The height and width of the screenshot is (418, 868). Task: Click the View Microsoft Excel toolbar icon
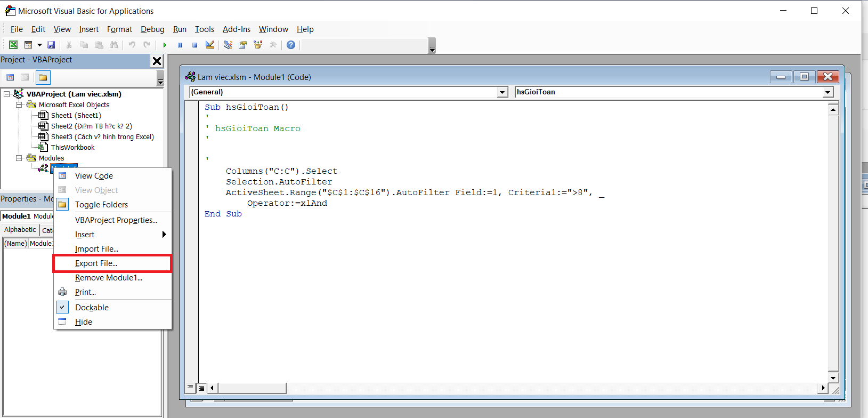point(13,45)
